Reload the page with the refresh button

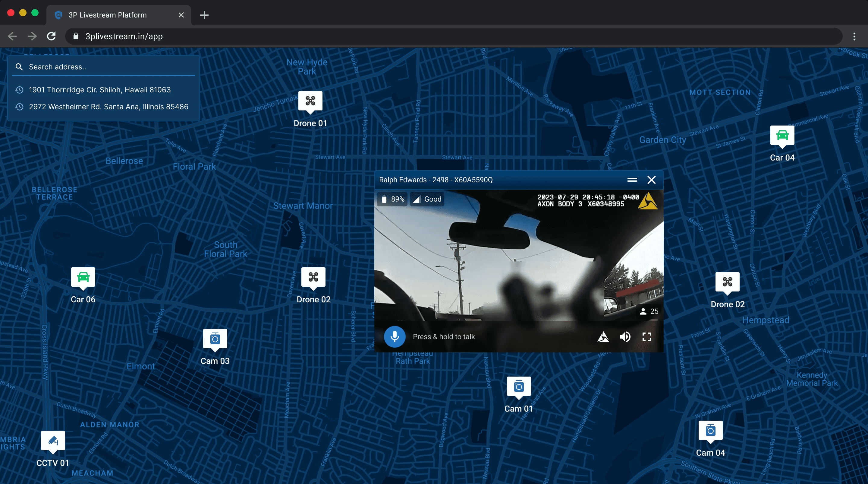tap(51, 37)
